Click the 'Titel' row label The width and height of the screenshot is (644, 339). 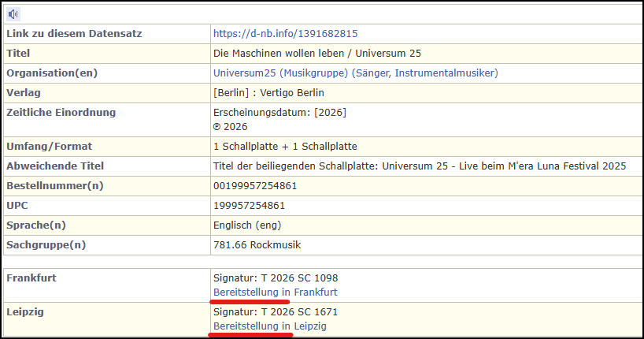point(18,54)
